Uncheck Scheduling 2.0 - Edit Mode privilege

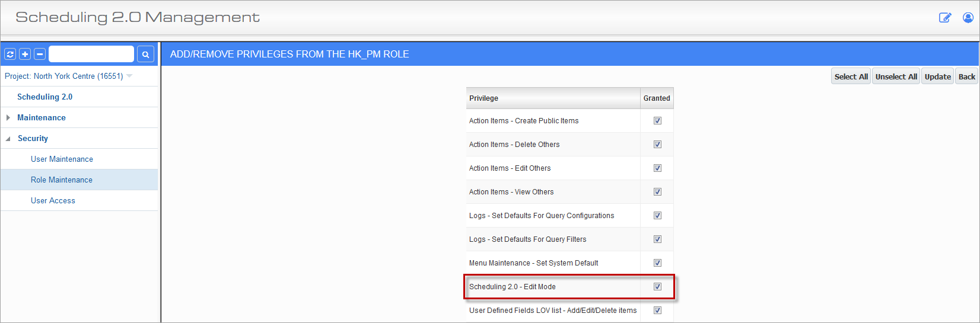click(657, 286)
